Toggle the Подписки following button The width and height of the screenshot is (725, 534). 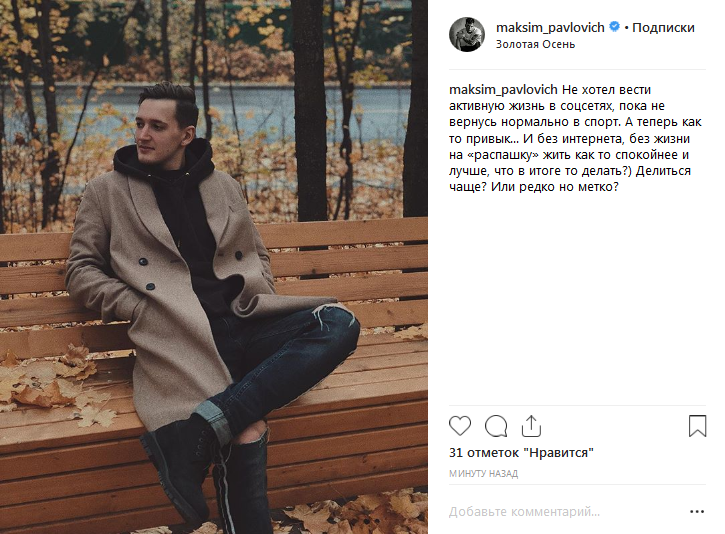tap(663, 27)
